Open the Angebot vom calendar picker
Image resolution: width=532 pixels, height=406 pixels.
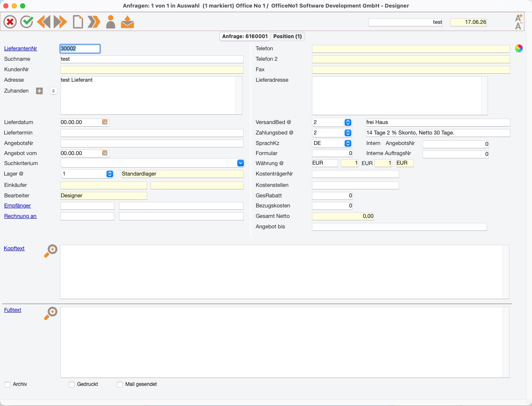click(x=105, y=153)
